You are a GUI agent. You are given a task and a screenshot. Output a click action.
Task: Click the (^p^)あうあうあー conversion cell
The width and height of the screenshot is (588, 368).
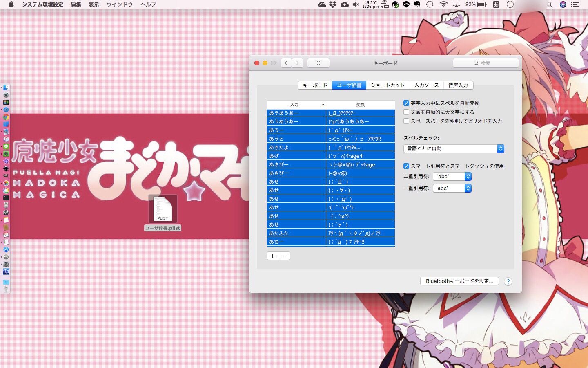click(361, 121)
